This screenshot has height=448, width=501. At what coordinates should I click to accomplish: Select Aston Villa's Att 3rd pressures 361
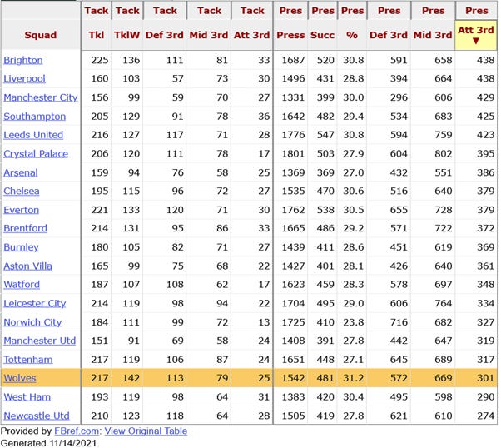[x=486, y=266]
